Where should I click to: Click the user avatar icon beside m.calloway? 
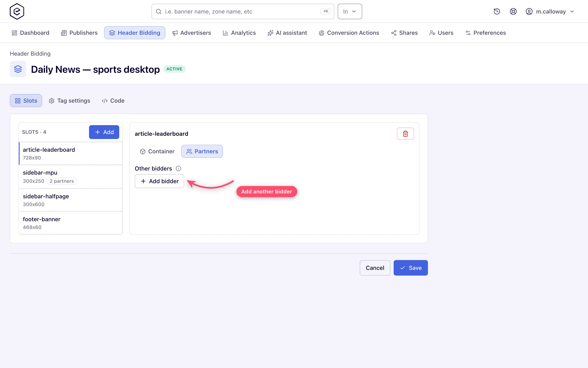tap(529, 11)
